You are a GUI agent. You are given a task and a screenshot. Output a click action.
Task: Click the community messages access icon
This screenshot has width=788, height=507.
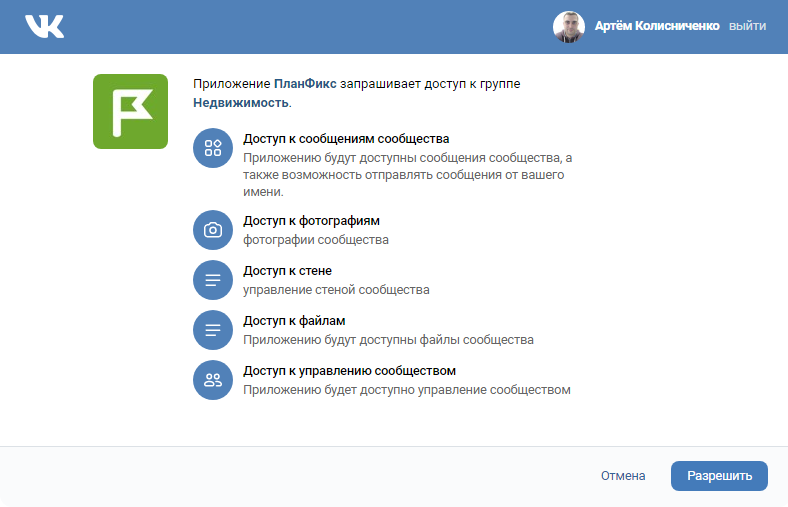click(x=213, y=148)
